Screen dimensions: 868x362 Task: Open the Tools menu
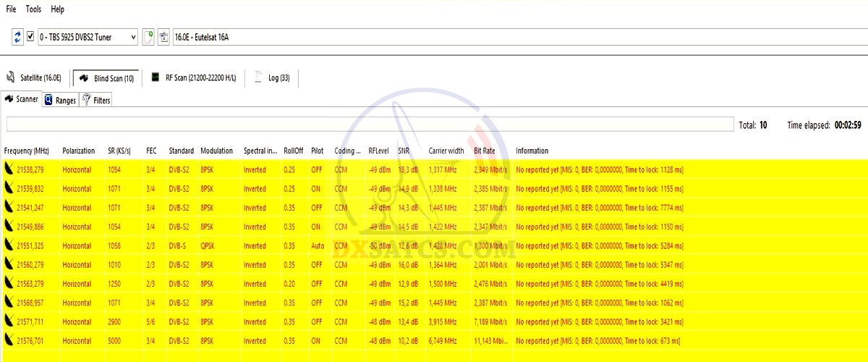33,9
